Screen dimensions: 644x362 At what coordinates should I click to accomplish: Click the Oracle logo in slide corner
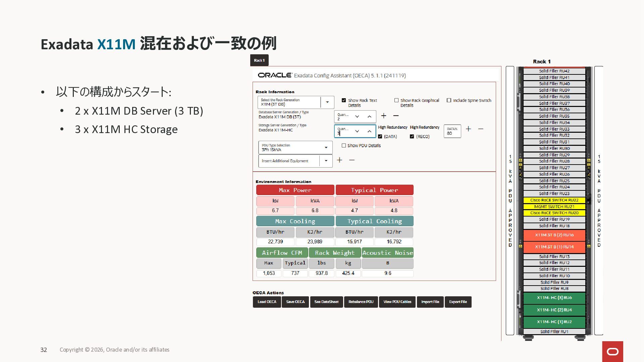(x=612, y=351)
